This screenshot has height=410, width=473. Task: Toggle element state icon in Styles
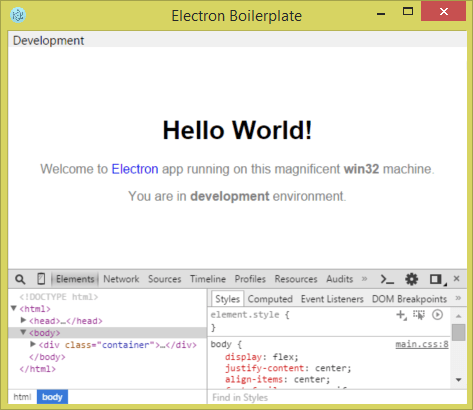[x=419, y=315]
